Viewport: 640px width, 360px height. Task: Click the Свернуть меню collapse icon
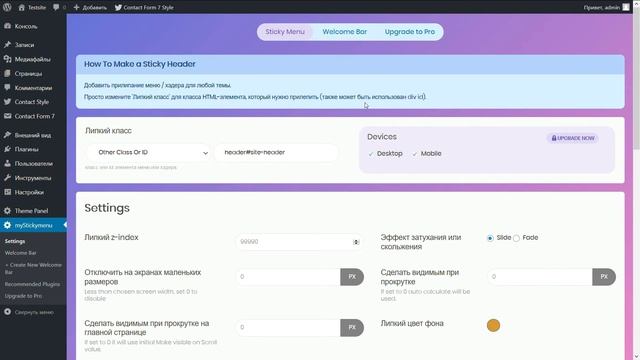click(7, 312)
